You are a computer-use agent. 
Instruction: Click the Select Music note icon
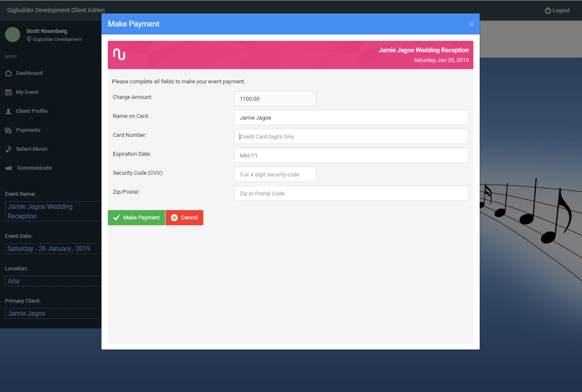click(x=8, y=149)
